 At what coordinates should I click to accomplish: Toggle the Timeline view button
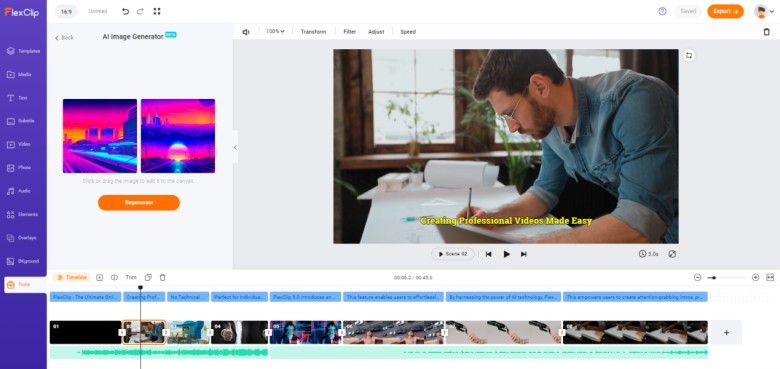(x=72, y=277)
